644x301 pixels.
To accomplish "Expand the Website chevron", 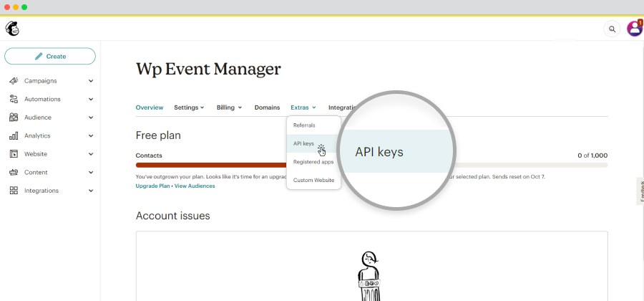I will point(91,154).
